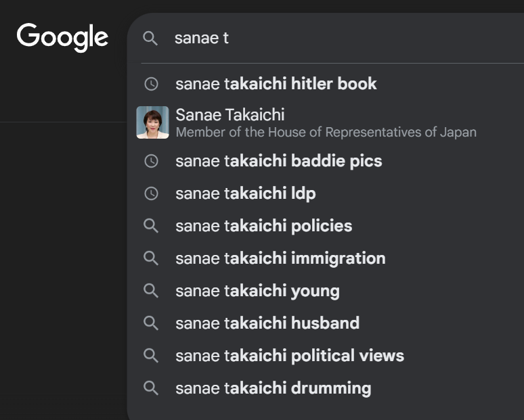Image resolution: width=524 pixels, height=420 pixels.
Task: Click the magnifier icon in the search box
Action: tap(150, 39)
